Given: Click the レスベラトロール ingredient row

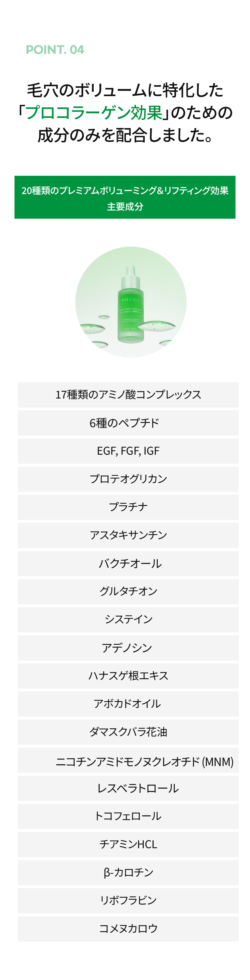Looking at the screenshot, I should pyautogui.click(x=128, y=788).
